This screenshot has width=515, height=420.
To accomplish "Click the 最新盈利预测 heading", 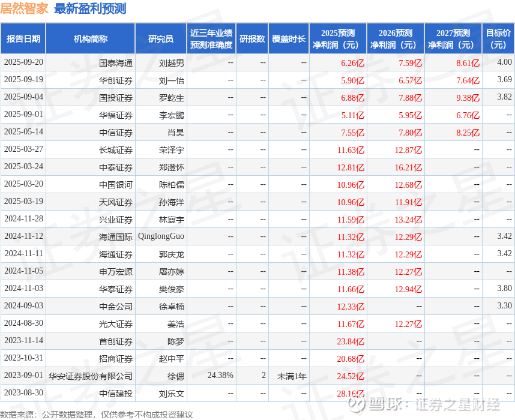I will pyautogui.click(x=90, y=8).
